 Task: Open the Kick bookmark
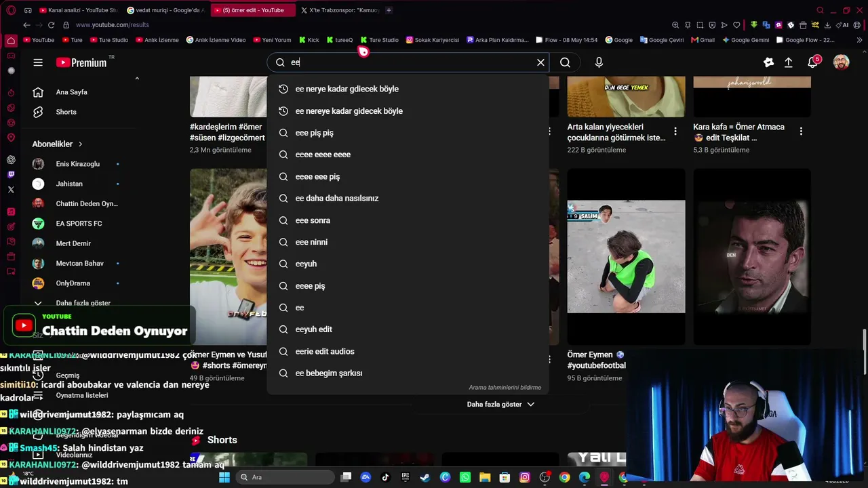[x=309, y=40]
